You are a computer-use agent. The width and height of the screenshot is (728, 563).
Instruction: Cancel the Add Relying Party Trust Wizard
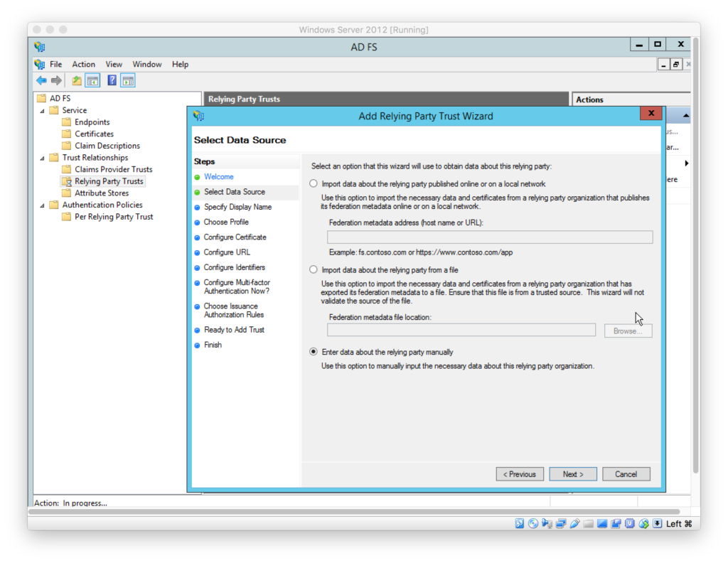(x=626, y=474)
